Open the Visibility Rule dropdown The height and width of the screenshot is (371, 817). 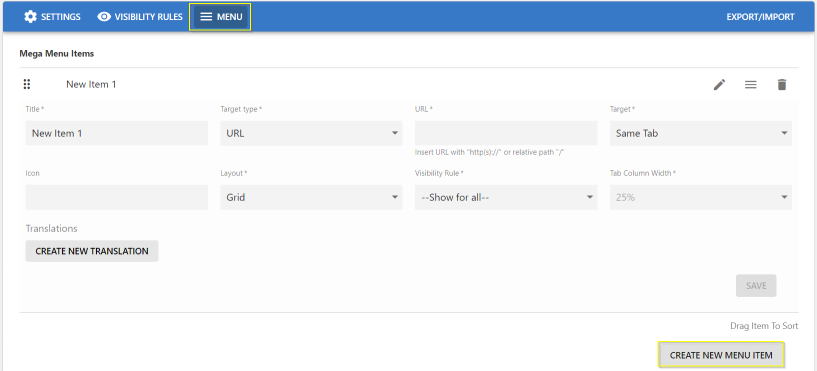pos(506,197)
